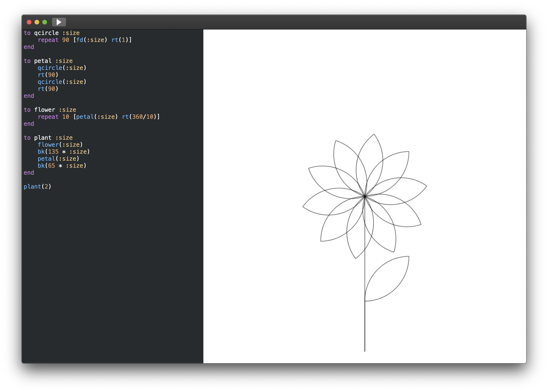Click the 'flower(:size)' call line
Image resolution: width=548 pixels, height=392 pixels.
(x=60, y=145)
